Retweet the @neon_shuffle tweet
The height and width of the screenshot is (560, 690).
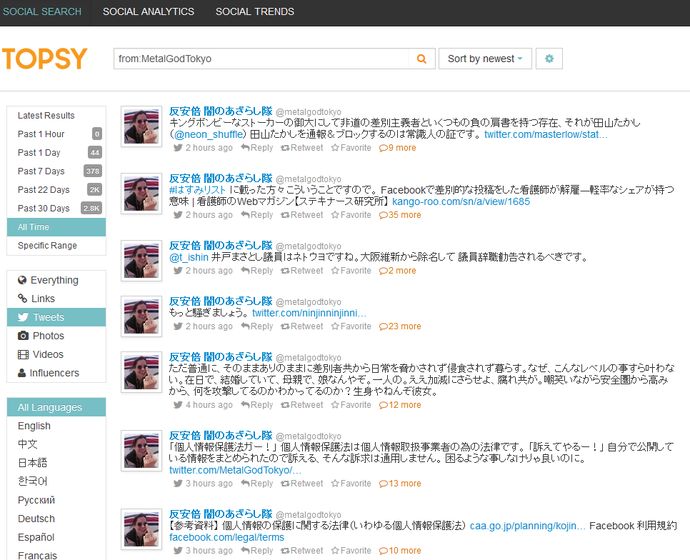coord(302,148)
